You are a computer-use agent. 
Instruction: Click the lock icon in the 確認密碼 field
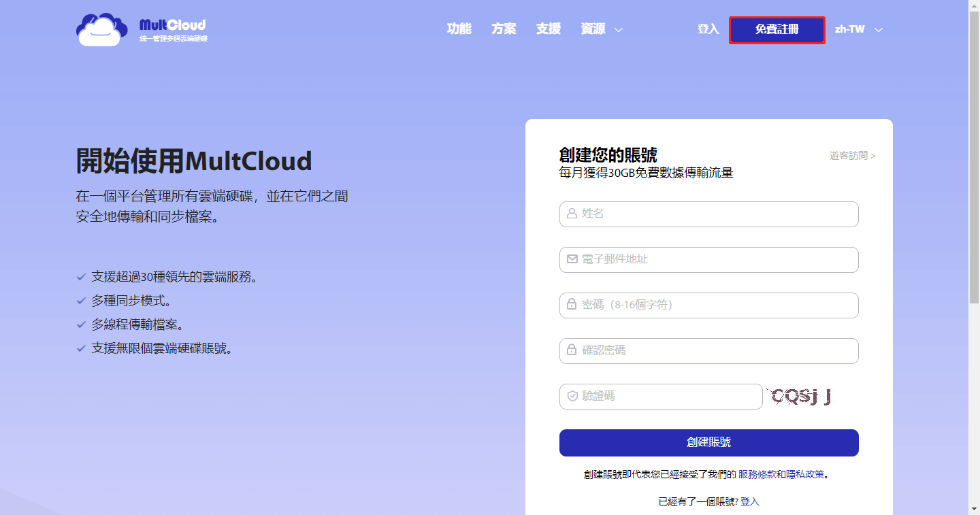click(x=572, y=350)
